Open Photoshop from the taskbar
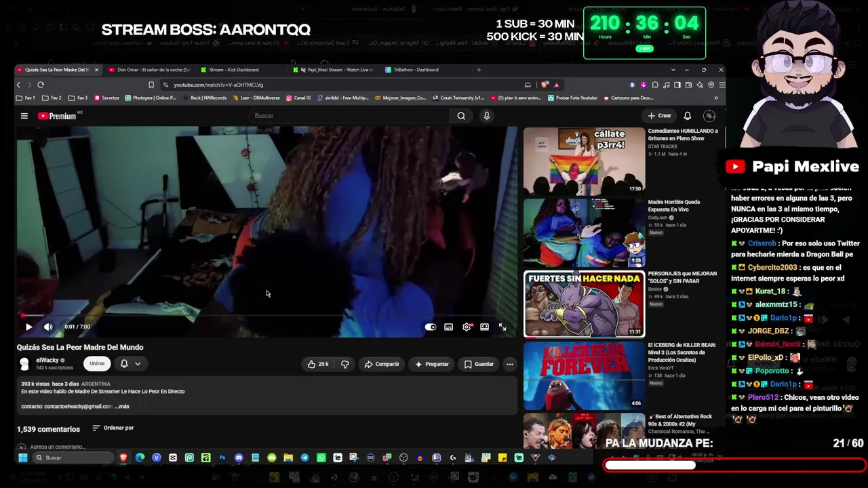868x488 pixels. pos(222,457)
